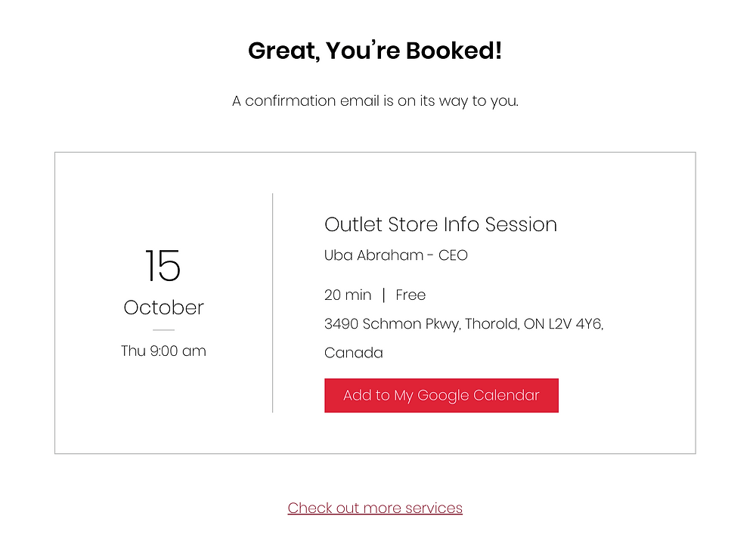756x550 pixels.
Task: Click the ON province abbreviation in the address
Action: 534,323
